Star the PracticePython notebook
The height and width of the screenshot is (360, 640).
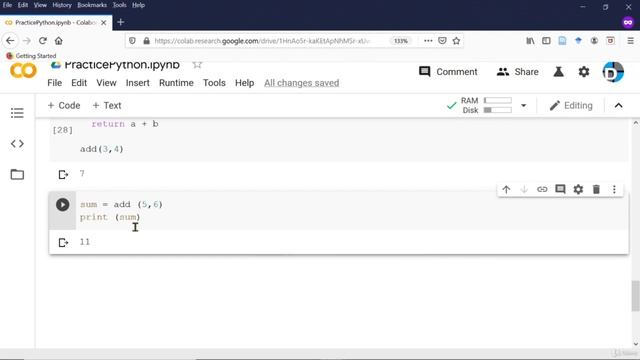point(197,64)
